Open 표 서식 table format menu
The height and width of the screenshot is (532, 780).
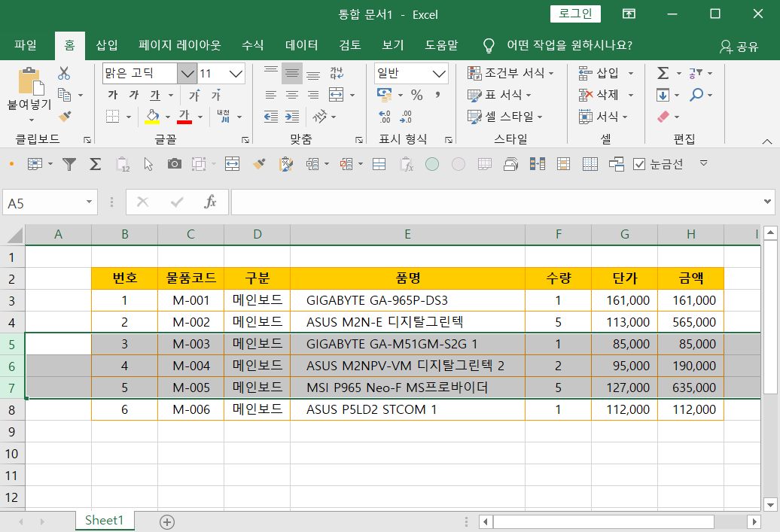(x=499, y=95)
